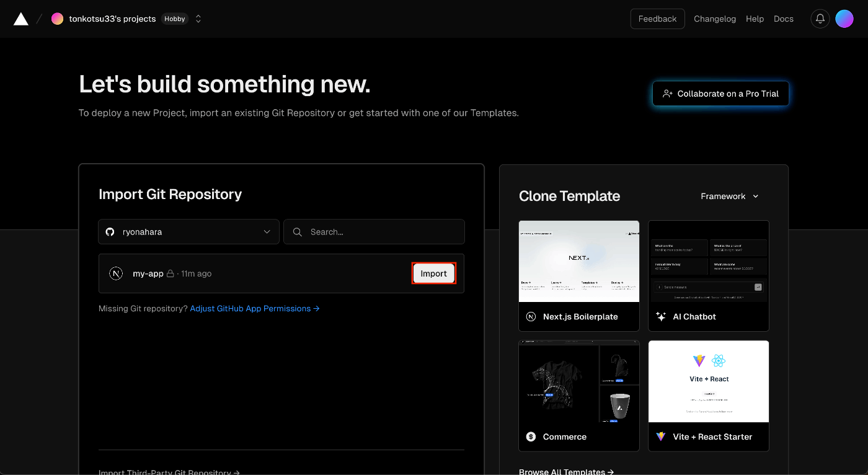Click the Vercel triangle logo
868x475 pixels.
click(21, 19)
